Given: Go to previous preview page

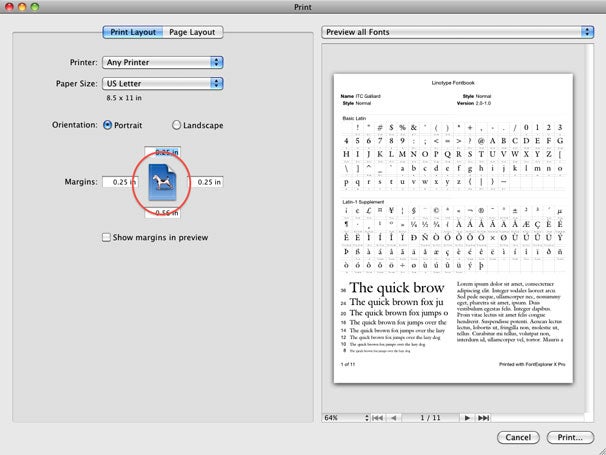Looking at the screenshot, I should pyautogui.click(x=393, y=418).
